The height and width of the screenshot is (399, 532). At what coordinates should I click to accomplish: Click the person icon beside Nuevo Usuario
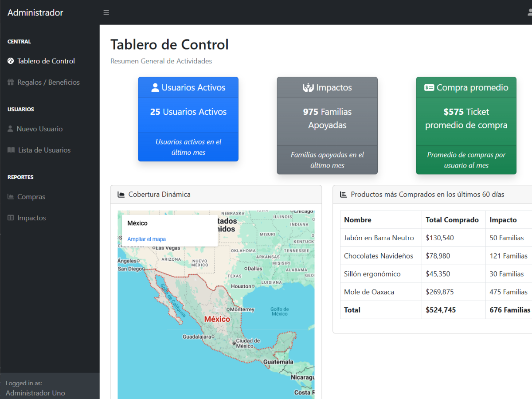tap(11, 129)
